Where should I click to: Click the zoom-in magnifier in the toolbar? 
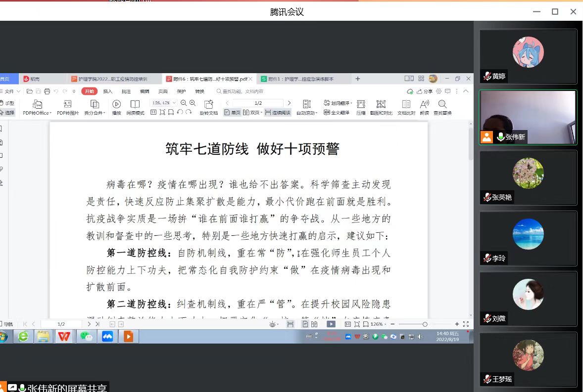(x=193, y=103)
